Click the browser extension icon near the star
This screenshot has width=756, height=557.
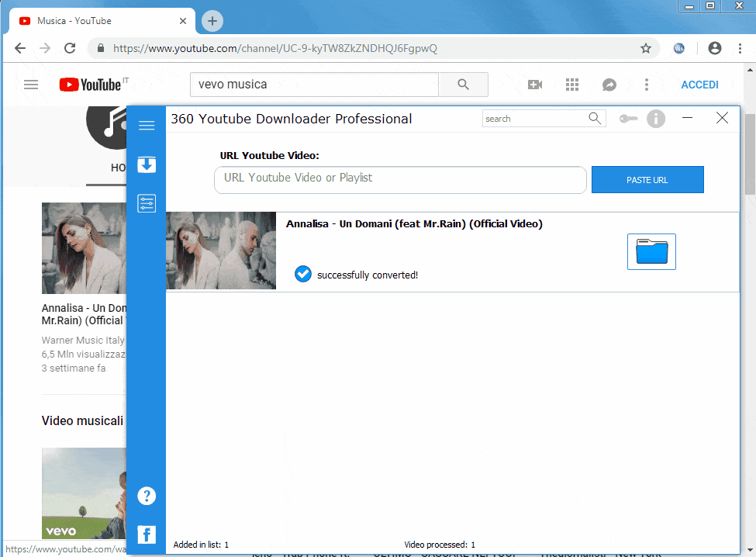pos(679,48)
